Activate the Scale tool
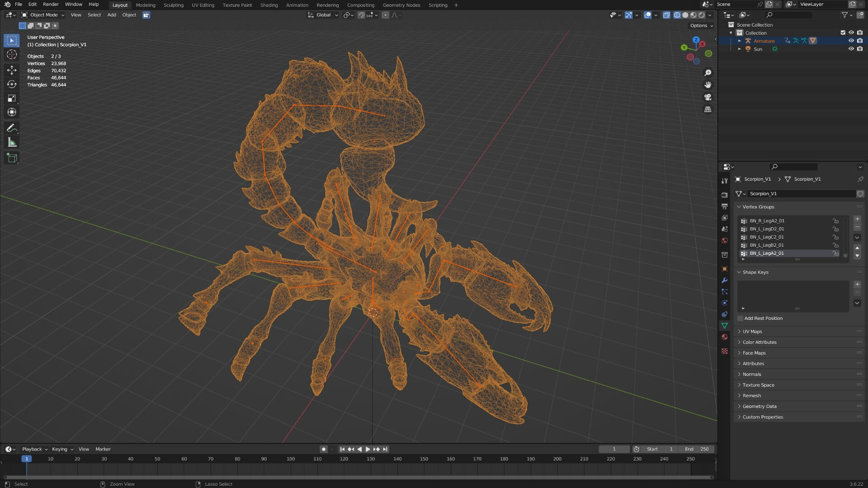 tap(12, 98)
